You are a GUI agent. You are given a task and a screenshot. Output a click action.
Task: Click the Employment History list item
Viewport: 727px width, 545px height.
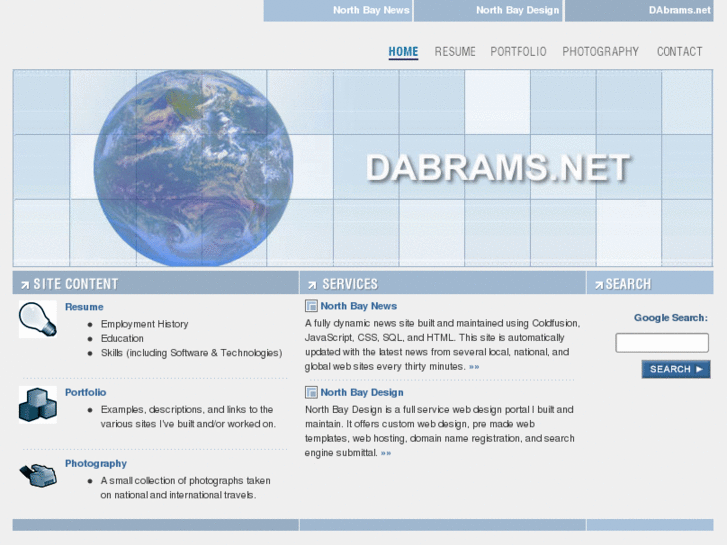coord(145,324)
